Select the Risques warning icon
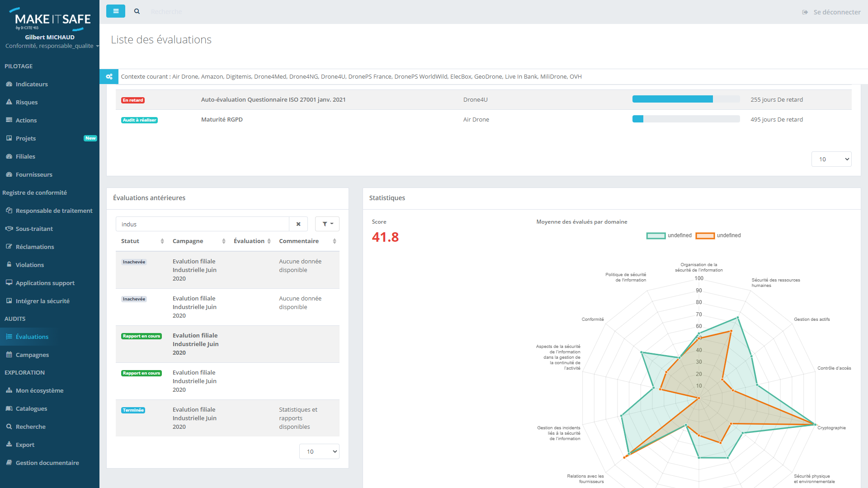Screen dimensions: 868x488 click(9, 102)
